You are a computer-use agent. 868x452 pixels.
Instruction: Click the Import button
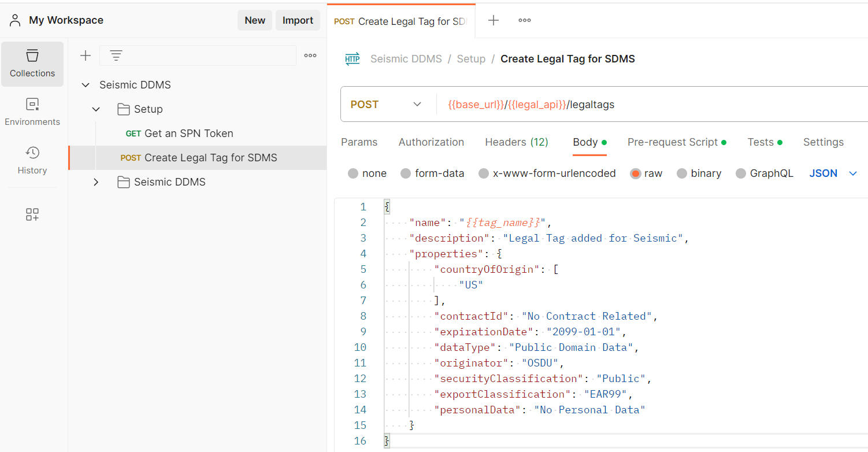(298, 20)
